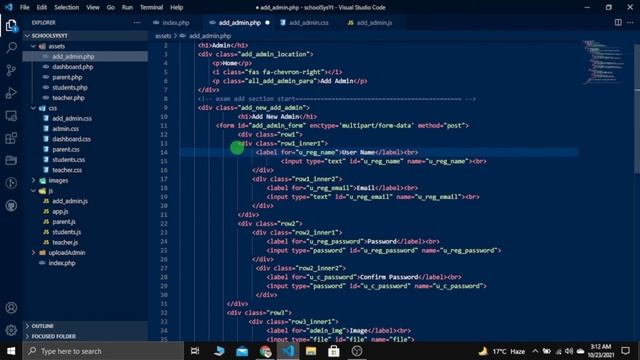Collapse the assets folder
This screenshot has height=360, width=640.
(x=85, y=46)
